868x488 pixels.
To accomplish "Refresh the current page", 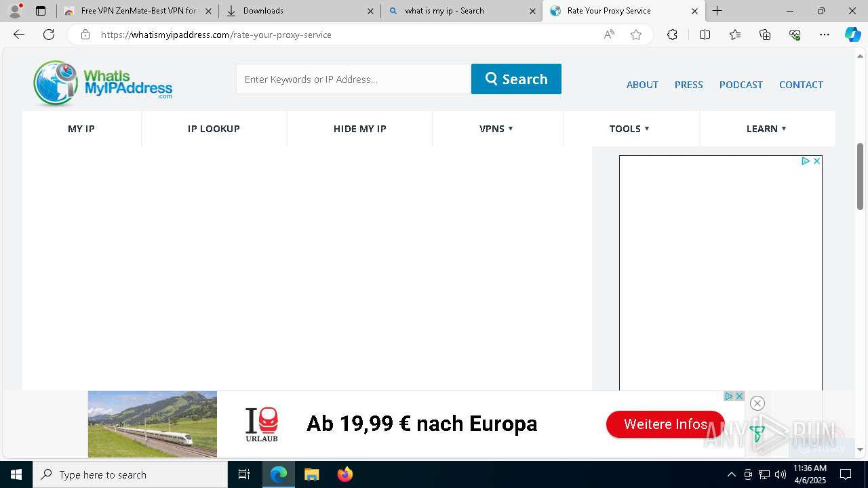I will click(x=49, y=35).
